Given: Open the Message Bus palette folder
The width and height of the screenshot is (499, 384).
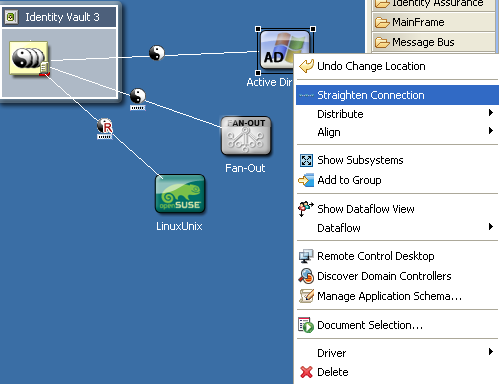Looking at the screenshot, I should (x=434, y=42).
